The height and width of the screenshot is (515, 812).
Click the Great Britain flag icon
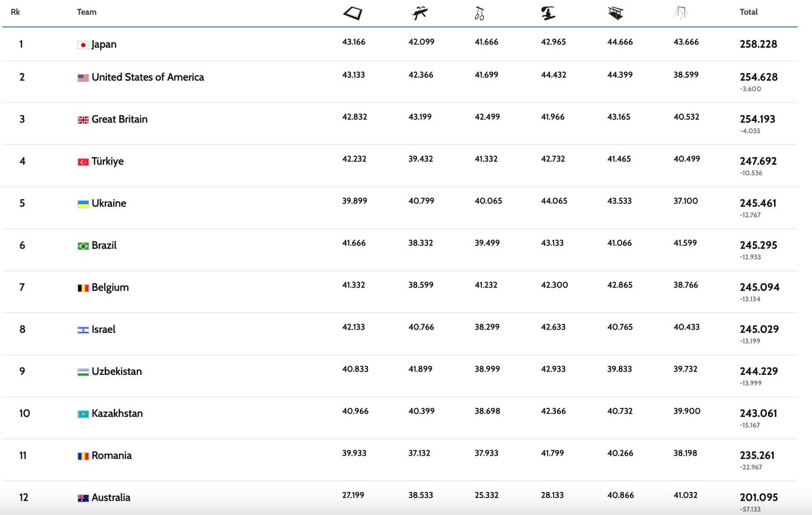click(83, 119)
